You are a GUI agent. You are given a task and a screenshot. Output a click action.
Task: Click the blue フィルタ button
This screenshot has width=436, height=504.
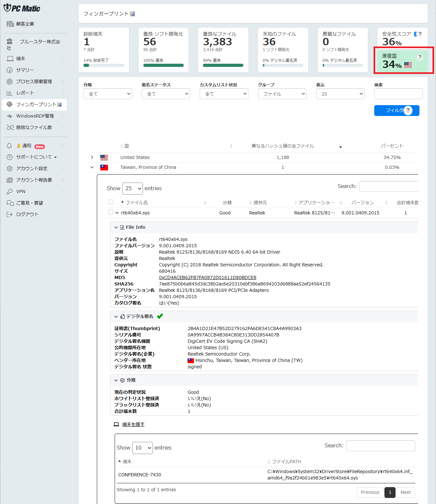(x=397, y=111)
